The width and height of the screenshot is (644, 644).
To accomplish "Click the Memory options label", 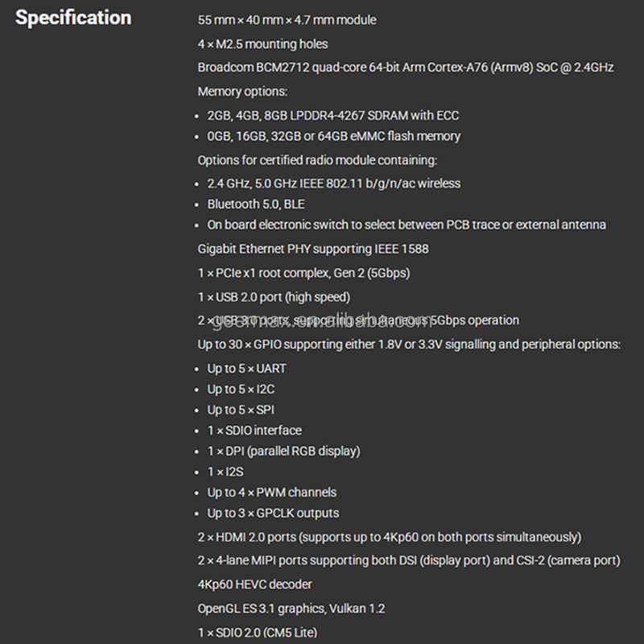I will click(x=242, y=92).
